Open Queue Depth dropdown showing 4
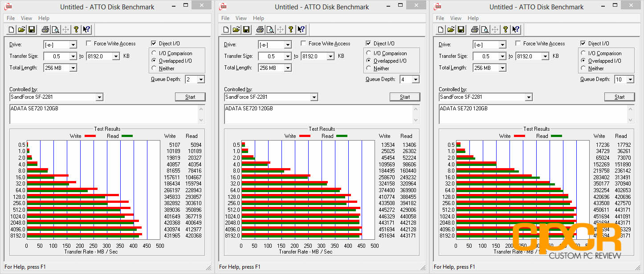 click(x=416, y=79)
